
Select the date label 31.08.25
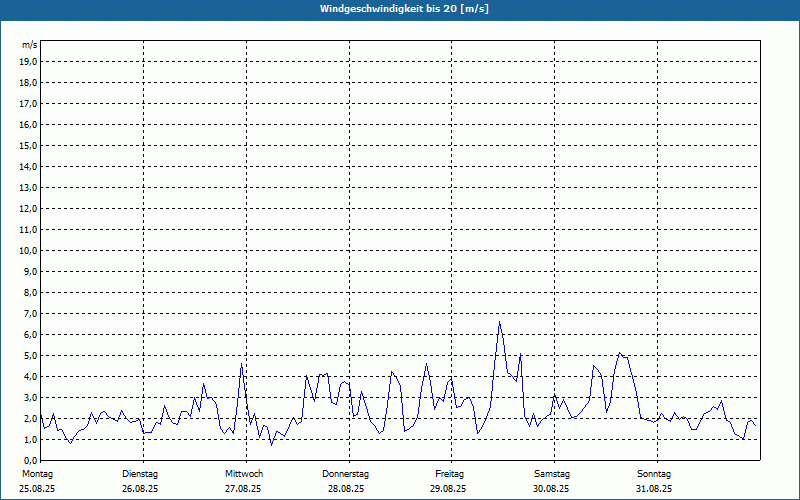[654, 489]
